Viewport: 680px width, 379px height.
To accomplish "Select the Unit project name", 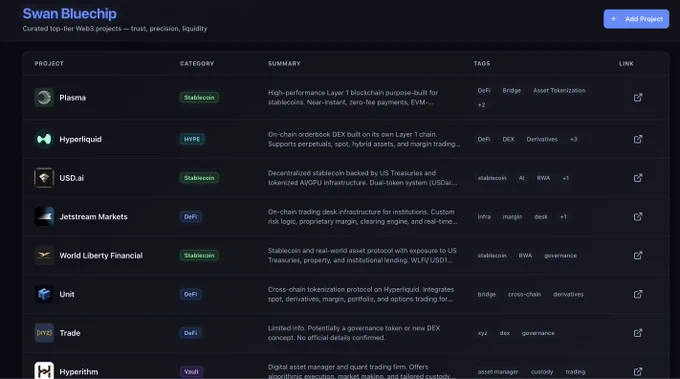I will (67, 294).
